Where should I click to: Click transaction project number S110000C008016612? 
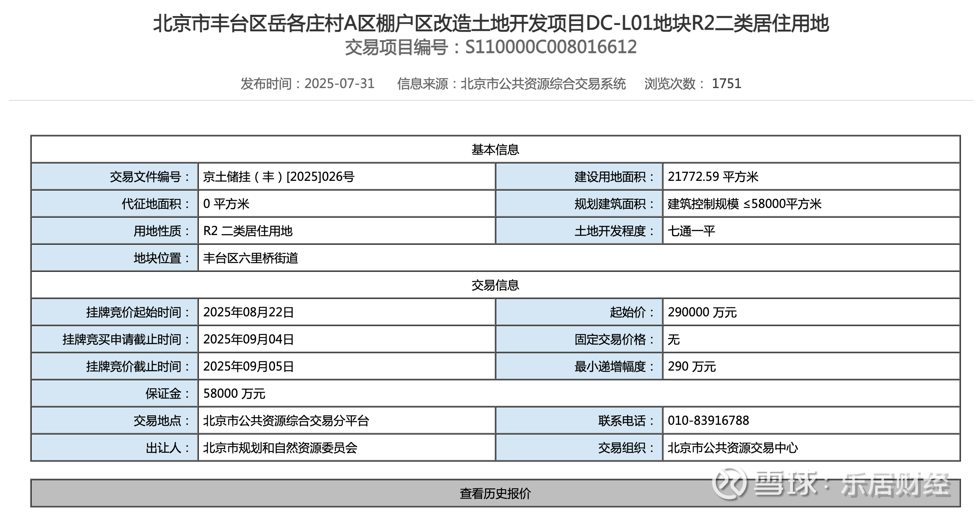(551, 47)
